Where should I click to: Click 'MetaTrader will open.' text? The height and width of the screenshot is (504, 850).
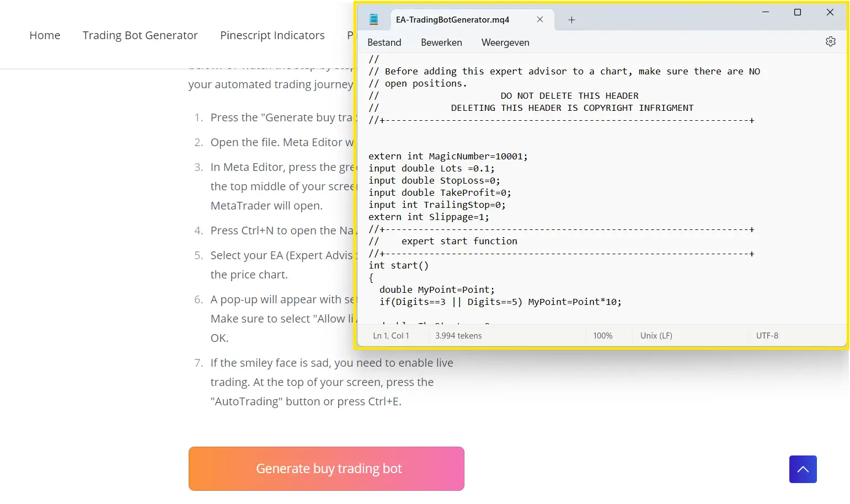266,206
